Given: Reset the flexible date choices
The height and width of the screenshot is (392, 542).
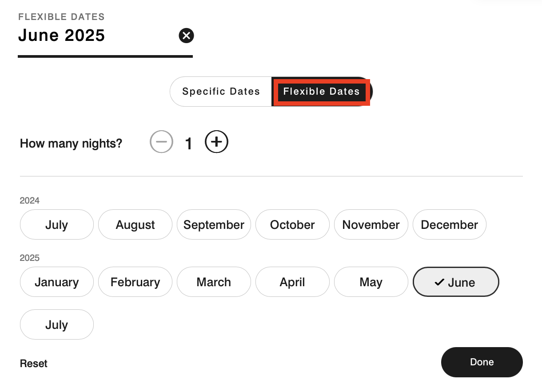Looking at the screenshot, I should point(33,363).
